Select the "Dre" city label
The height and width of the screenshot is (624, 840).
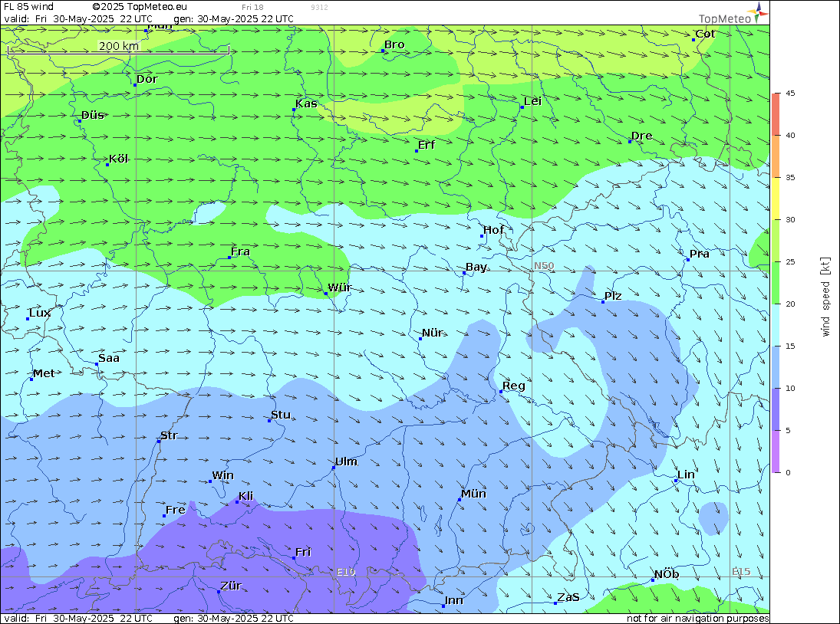click(x=642, y=136)
